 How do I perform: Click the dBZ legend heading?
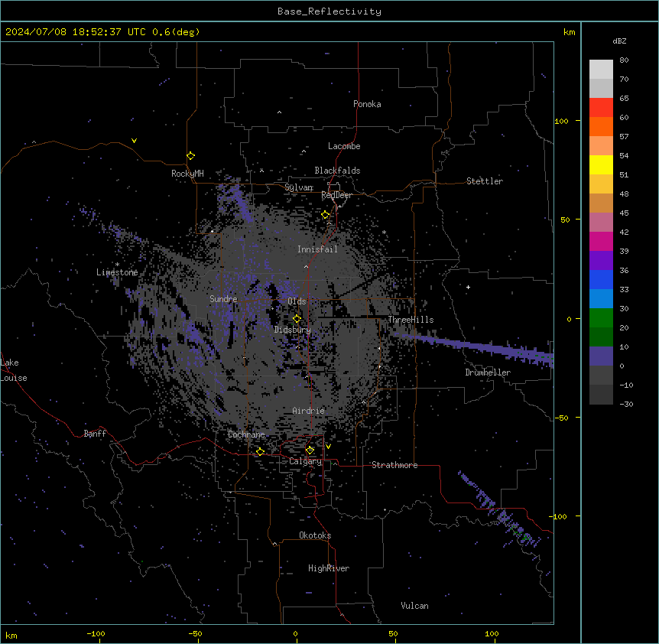pyautogui.click(x=619, y=41)
